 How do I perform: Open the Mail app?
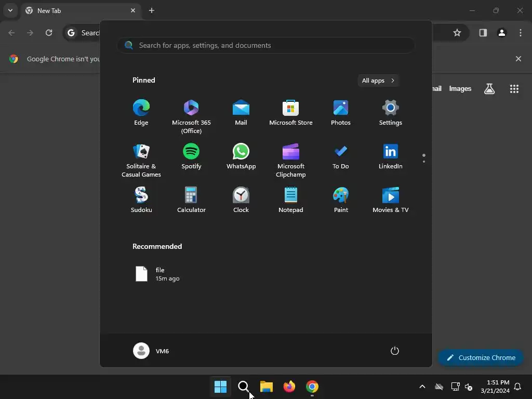tap(241, 113)
